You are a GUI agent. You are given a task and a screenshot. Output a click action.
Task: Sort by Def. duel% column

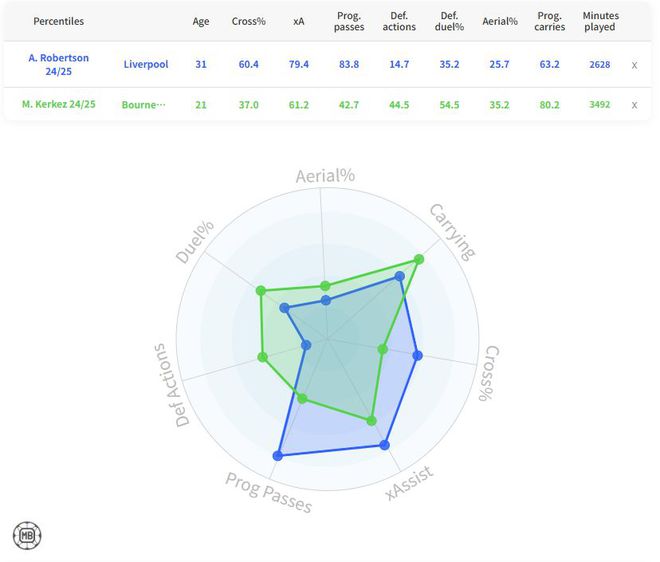(x=451, y=21)
